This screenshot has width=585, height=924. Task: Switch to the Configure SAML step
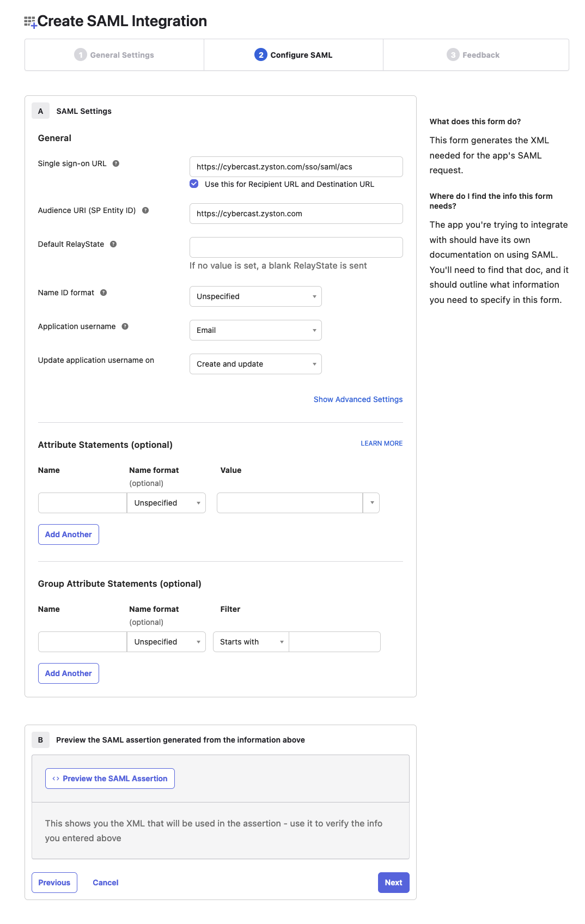pos(293,54)
